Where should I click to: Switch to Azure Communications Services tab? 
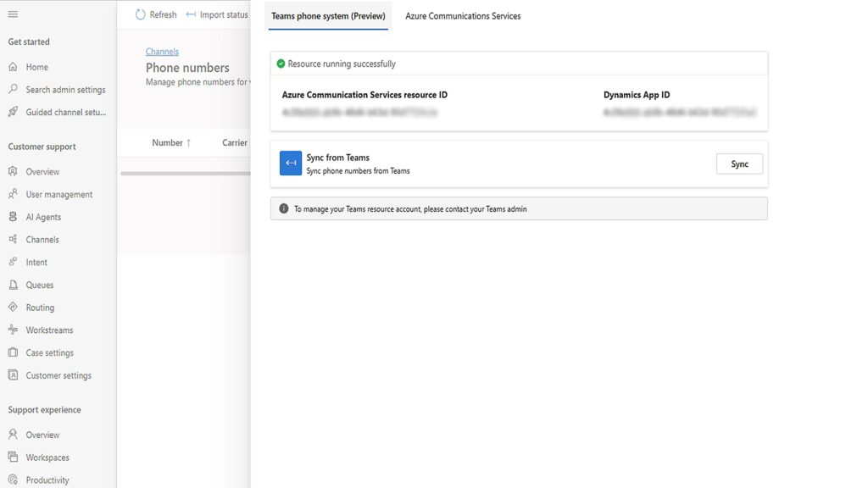pyautogui.click(x=463, y=16)
